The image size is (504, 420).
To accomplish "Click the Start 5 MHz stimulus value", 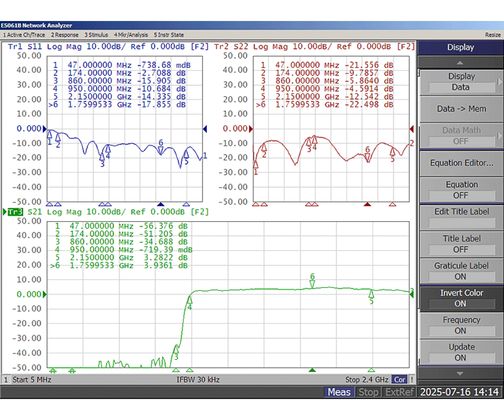I will [32, 380].
